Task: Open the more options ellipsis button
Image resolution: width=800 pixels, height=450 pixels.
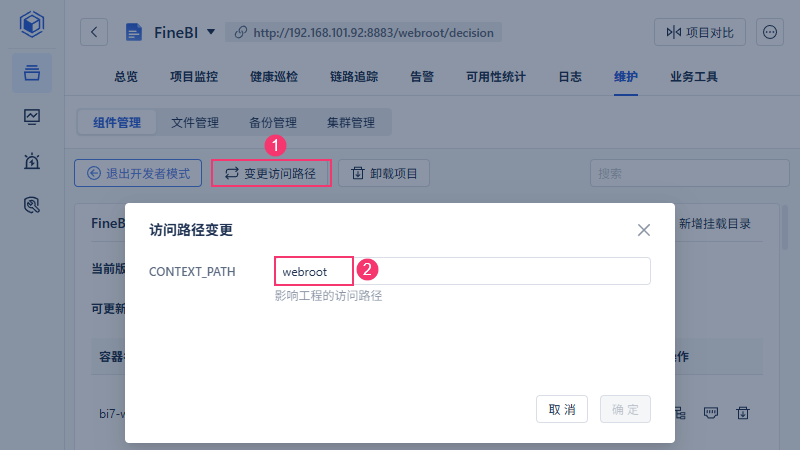Action: 770,32
